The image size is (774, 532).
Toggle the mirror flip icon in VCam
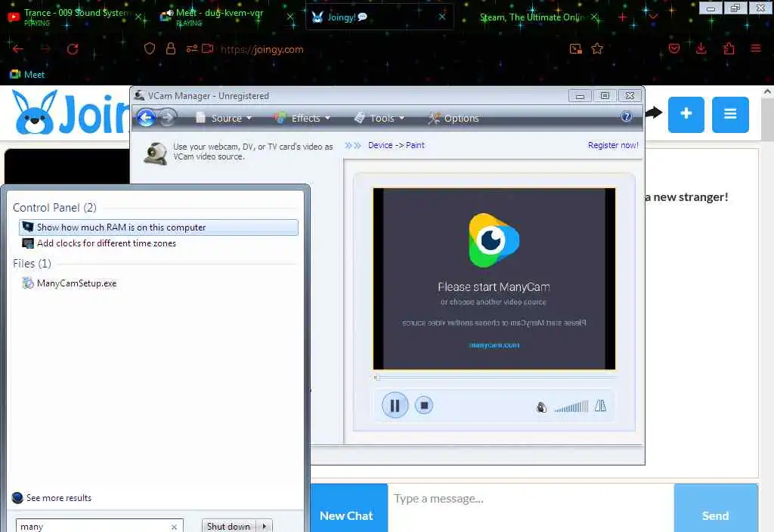[600, 406]
